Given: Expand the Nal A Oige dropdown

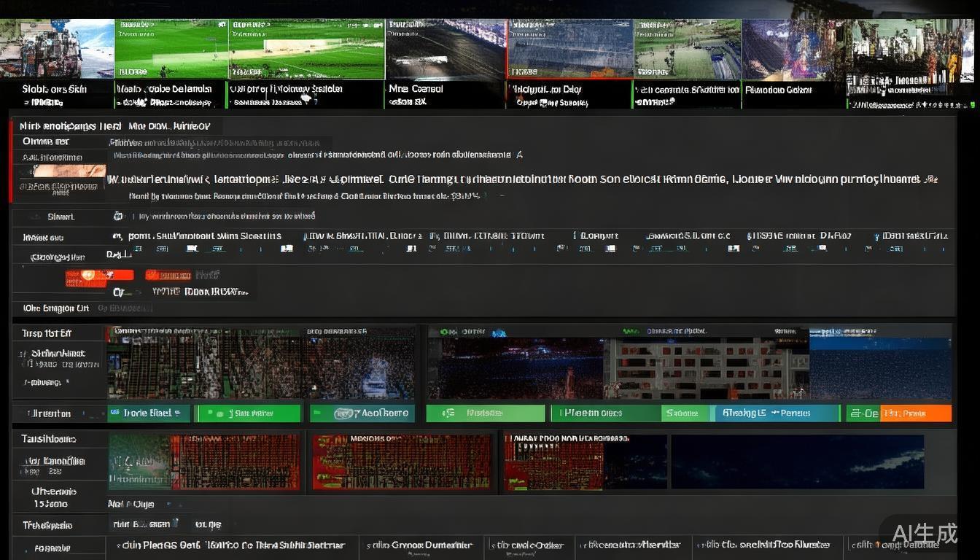Looking at the screenshot, I should click(168, 504).
